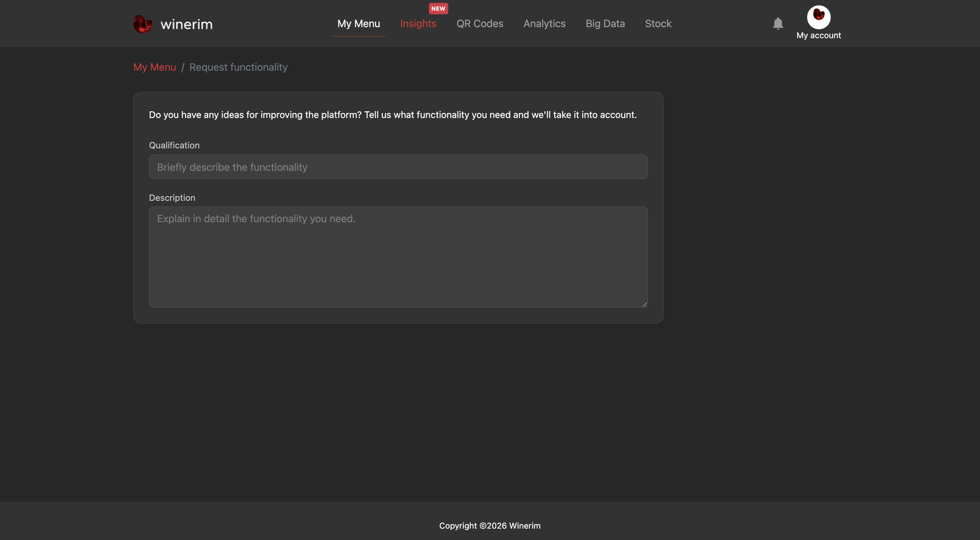Click into the Description textarea

click(x=399, y=257)
